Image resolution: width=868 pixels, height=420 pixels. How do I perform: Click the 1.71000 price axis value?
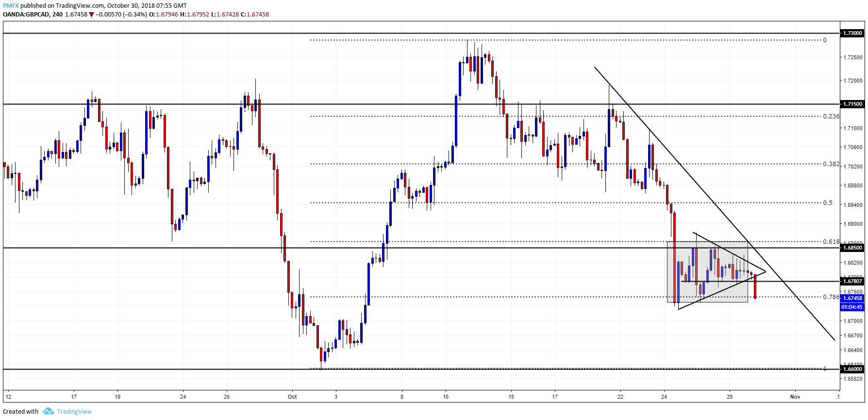coord(853,128)
